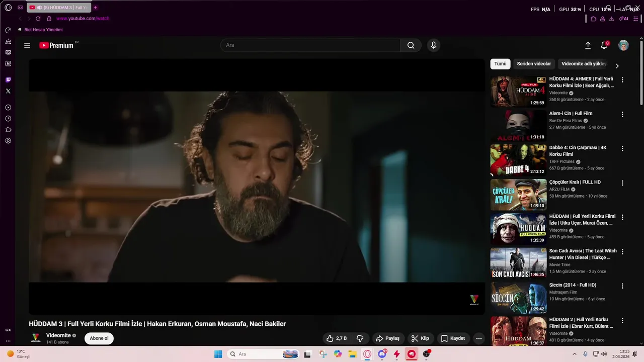Viewport: 644px width, 362px height.
Task: Open GX Corner controller icon
Action: click(x=20, y=8)
